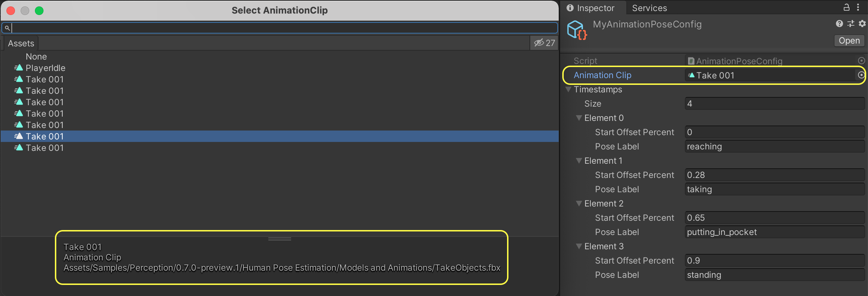Choose None in the clip list
The height and width of the screenshot is (296, 868).
pyautogui.click(x=36, y=56)
